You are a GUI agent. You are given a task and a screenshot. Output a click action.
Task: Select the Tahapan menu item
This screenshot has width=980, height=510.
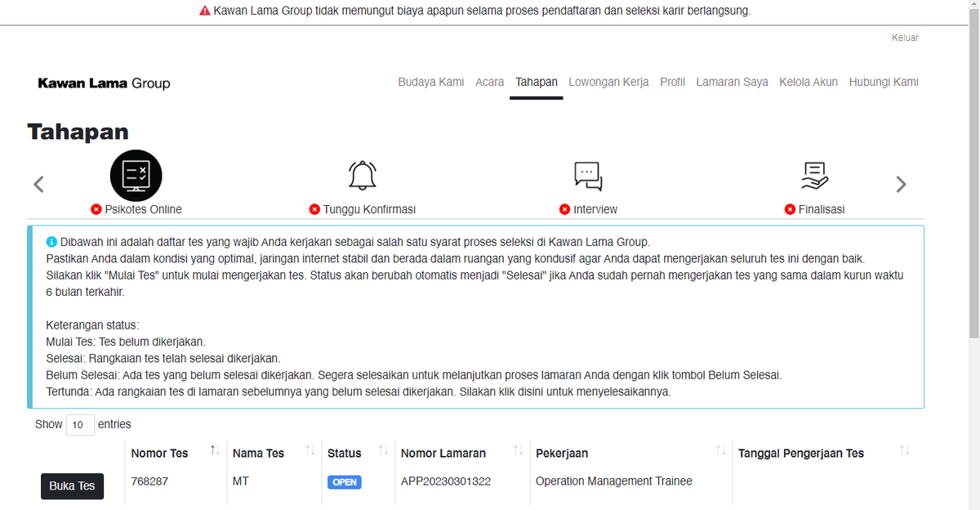click(537, 82)
